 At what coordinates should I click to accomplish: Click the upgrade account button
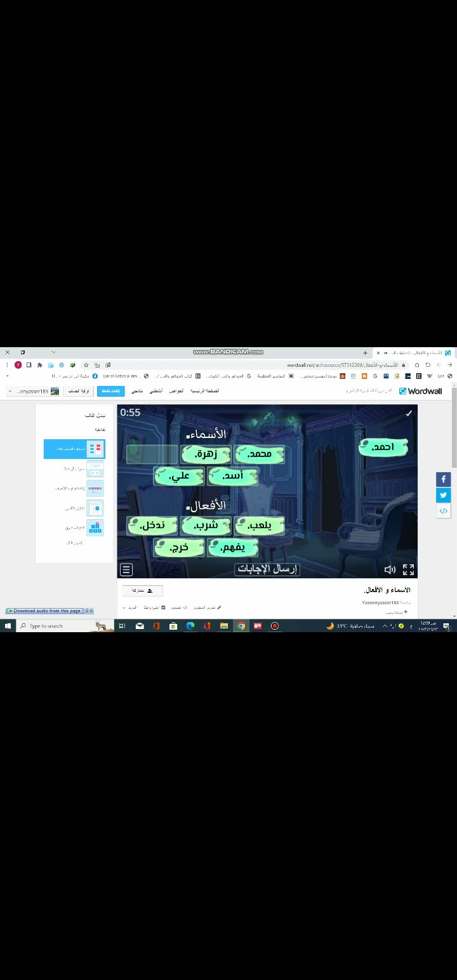tap(78, 391)
